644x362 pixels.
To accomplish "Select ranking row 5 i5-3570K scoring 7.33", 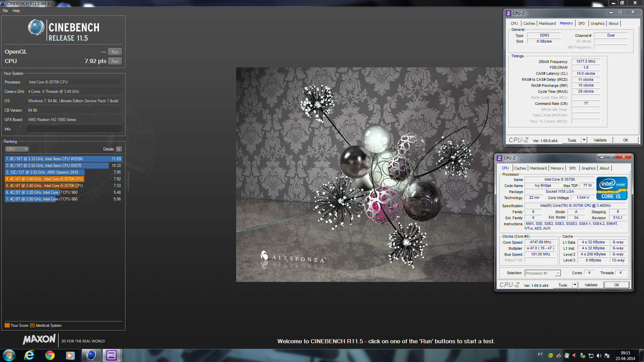I will pyautogui.click(x=63, y=186).
